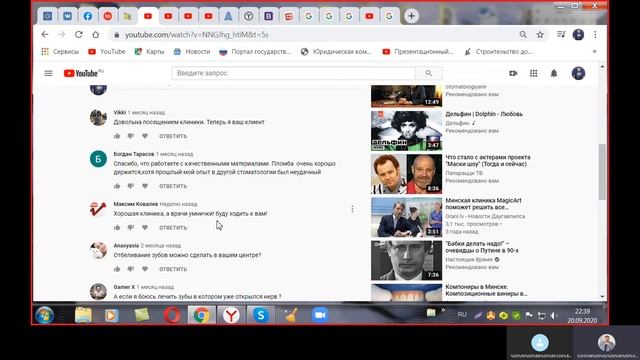Screen dimensions: 640x360
Task: Open the Юридическая ком... bookmark
Action: tap(336, 51)
